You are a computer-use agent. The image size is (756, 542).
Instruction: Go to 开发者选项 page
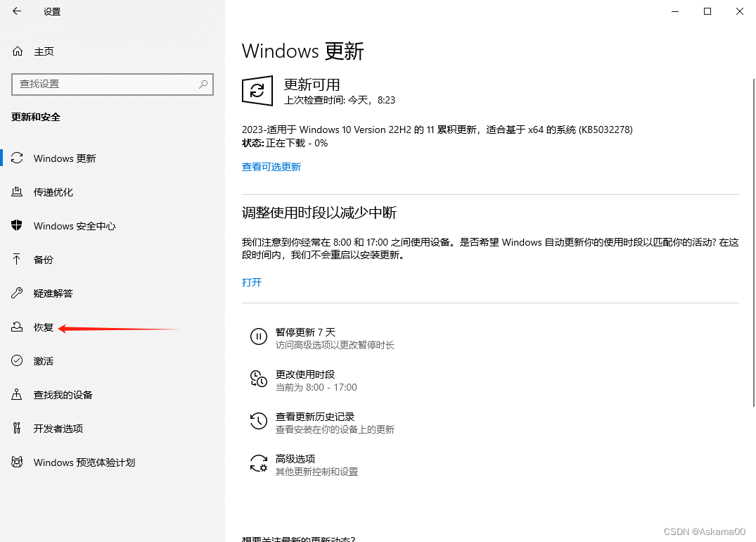click(x=58, y=429)
